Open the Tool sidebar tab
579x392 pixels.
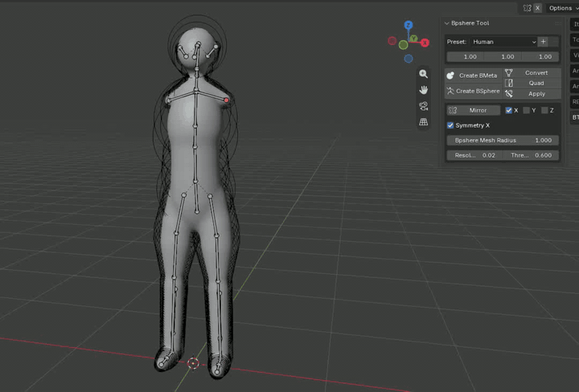(575, 39)
